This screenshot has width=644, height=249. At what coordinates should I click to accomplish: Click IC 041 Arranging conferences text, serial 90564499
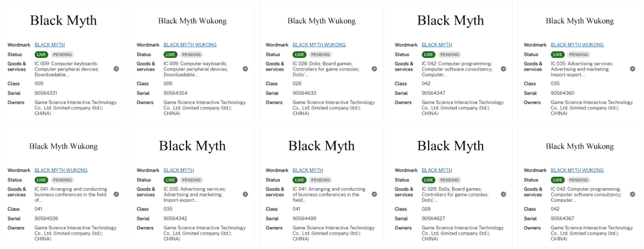click(x=329, y=195)
